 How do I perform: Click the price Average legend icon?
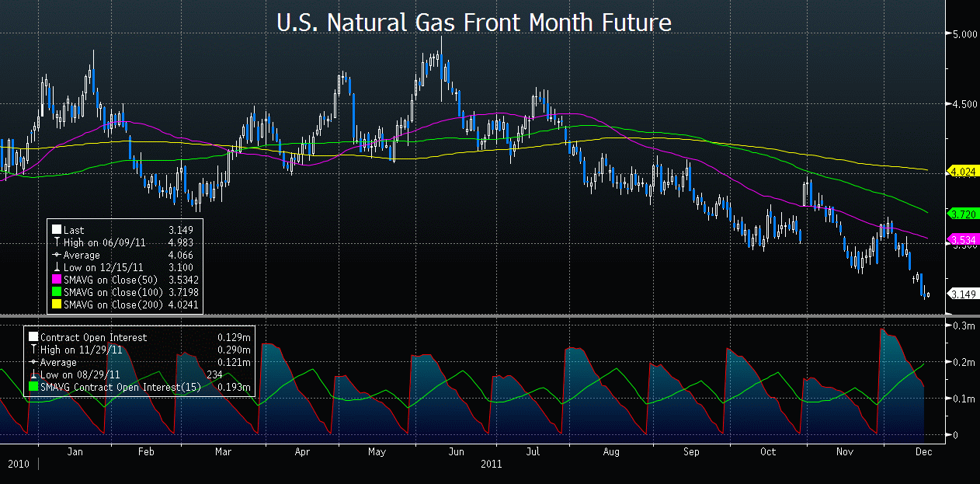coord(56,256)
